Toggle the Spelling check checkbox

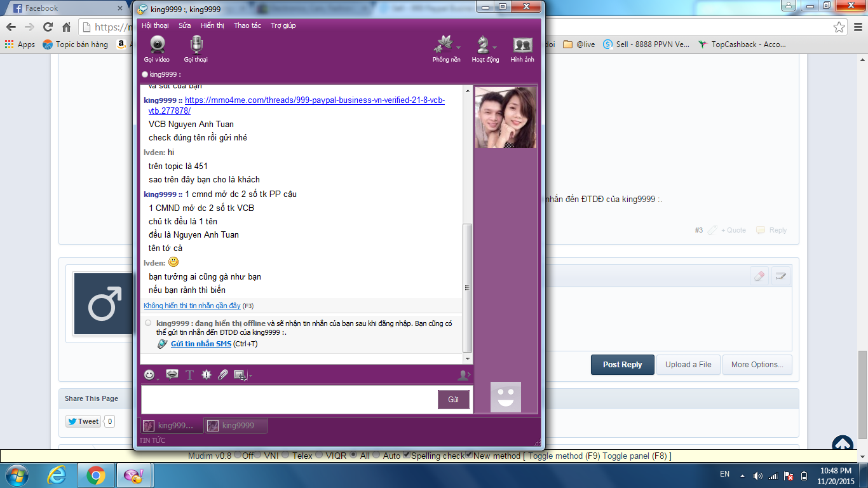click(x=407, y=455)
